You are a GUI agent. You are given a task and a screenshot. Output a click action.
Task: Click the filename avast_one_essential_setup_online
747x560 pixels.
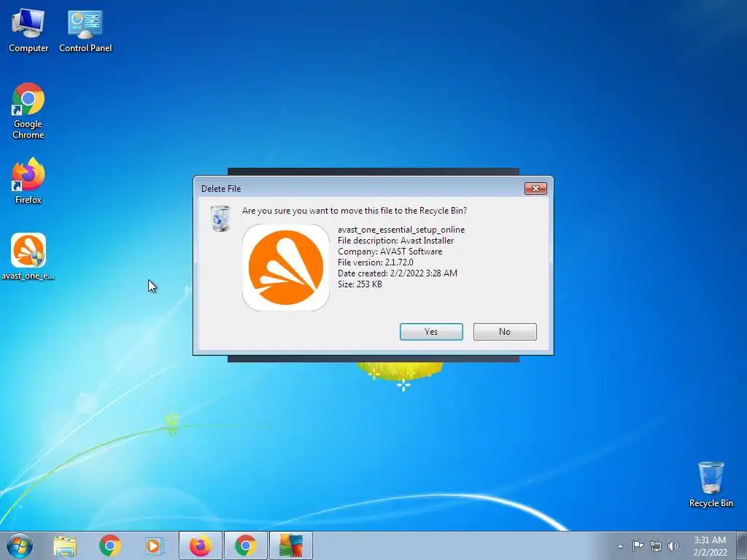point(401,230)
